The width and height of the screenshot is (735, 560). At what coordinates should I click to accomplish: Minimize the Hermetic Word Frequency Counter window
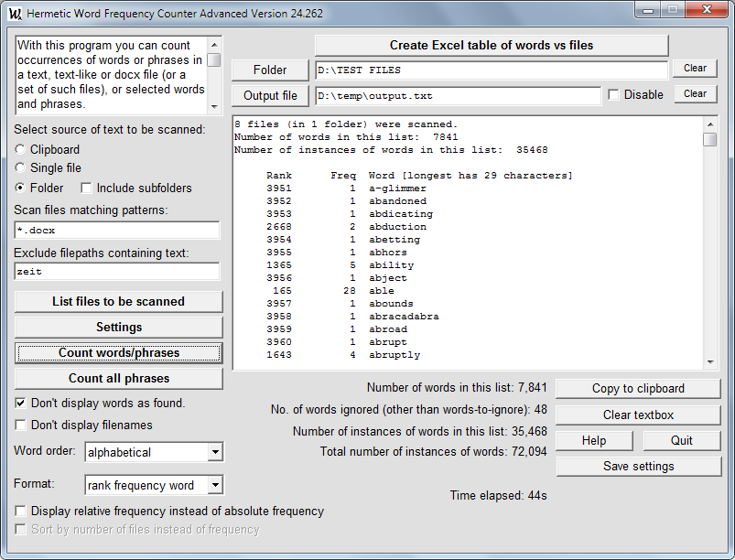click(x=648, y=10)
